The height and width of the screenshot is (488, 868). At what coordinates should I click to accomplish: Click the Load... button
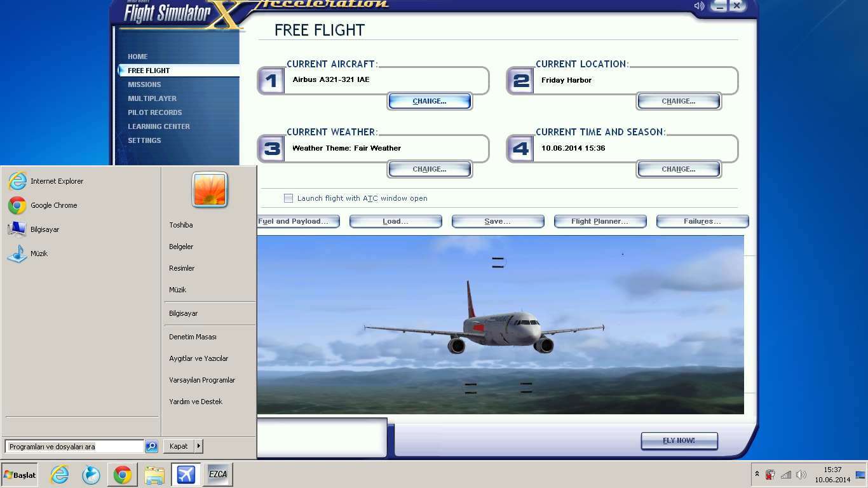[395, 221]
